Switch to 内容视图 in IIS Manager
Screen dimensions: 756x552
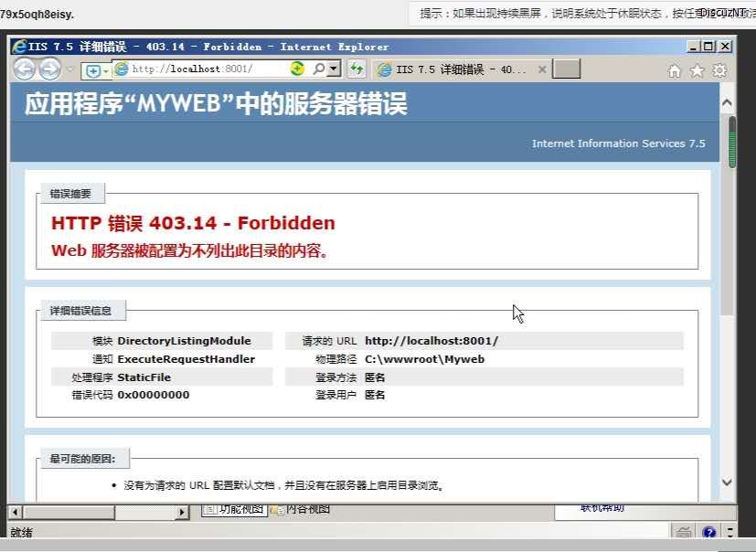[x=301, y=509]
